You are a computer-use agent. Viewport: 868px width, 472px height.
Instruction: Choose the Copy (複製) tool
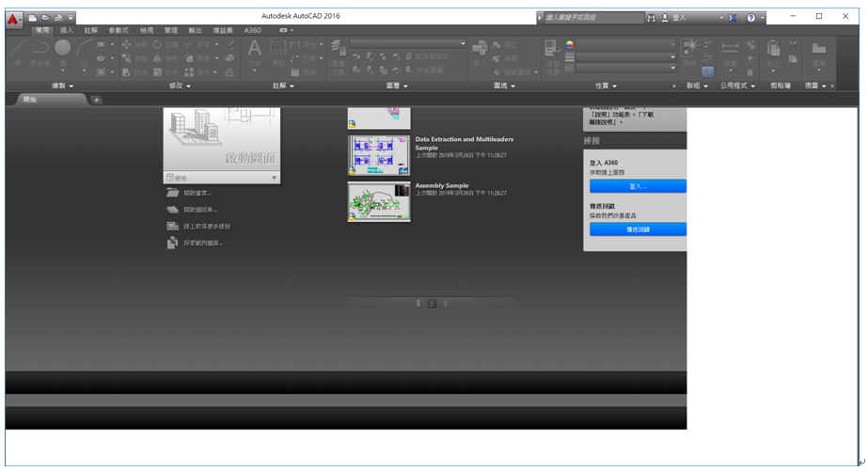click(x=134, y=58)
